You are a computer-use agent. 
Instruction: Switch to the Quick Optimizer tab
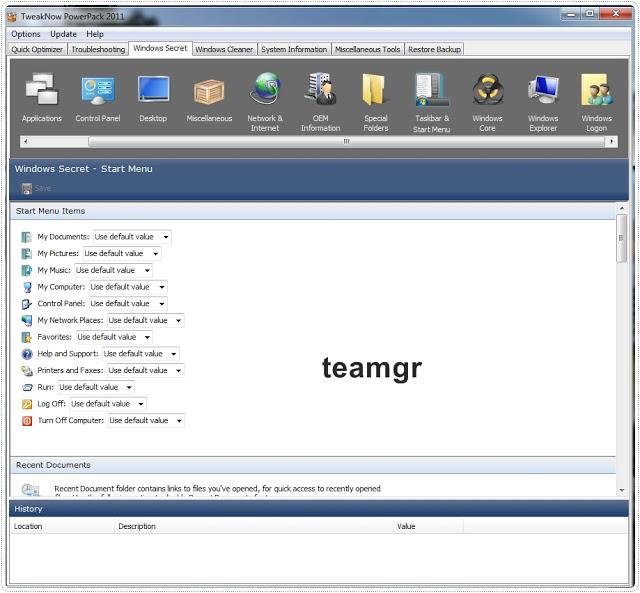click(x=37, y=49)
